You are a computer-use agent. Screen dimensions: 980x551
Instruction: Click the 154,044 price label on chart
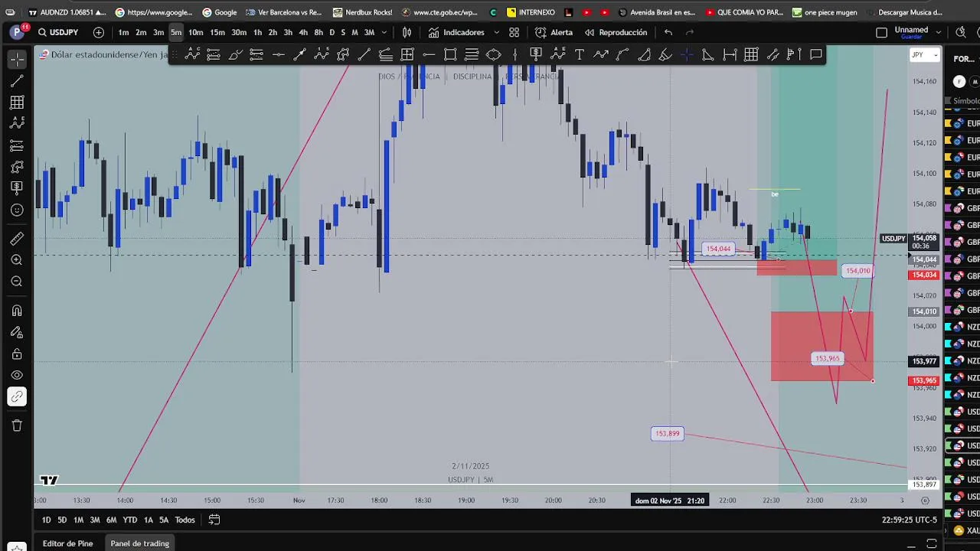pyautogui.click(x=719, y=249)
